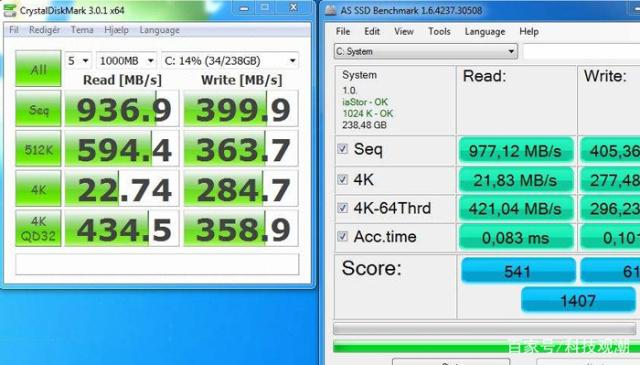
Task: Click the AS SSD Benchmark title bar icon
Action: (331, 10)
